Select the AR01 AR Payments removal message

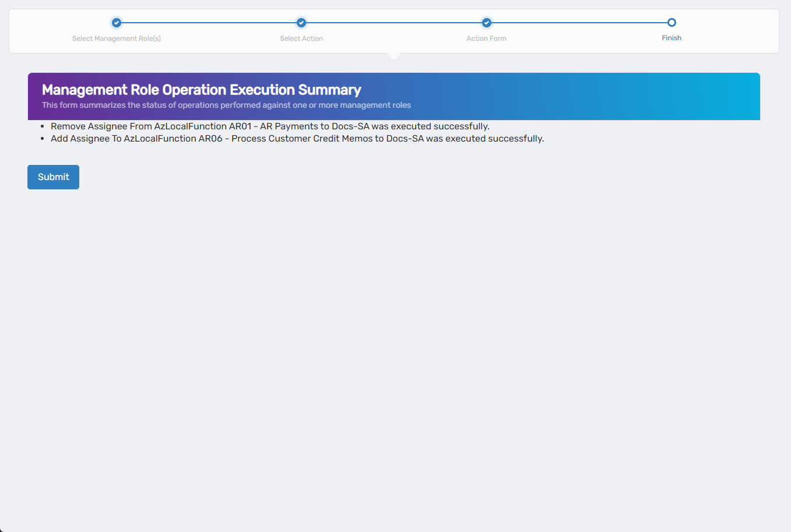click(270, 126)
